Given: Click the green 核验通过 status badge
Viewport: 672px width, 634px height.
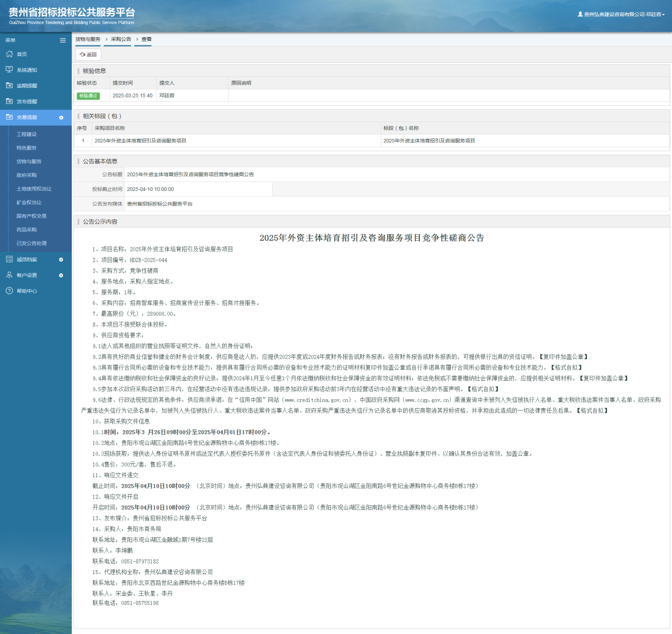Looking at the screenshot, I should [x=88, y=96].
